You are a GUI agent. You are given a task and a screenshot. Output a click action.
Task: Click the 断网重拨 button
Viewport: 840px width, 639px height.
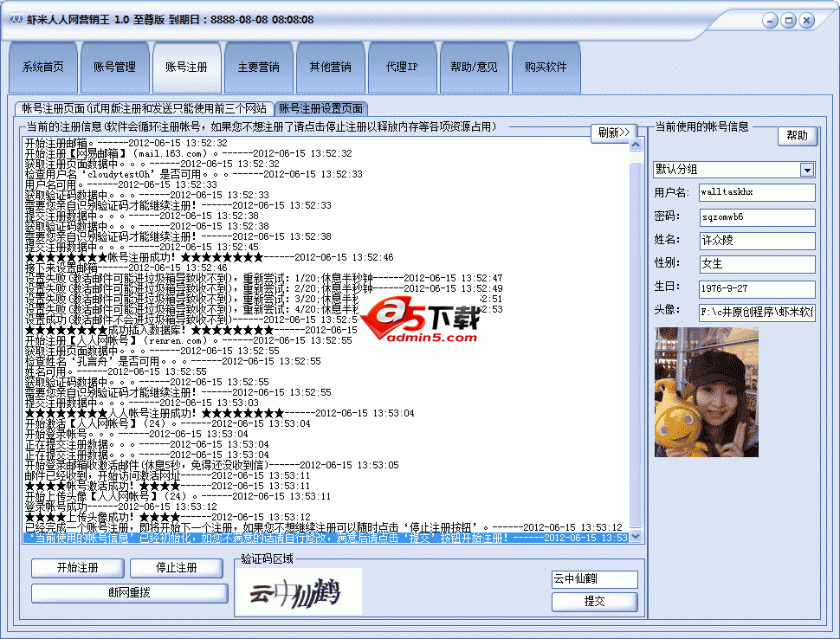(129, 593)
